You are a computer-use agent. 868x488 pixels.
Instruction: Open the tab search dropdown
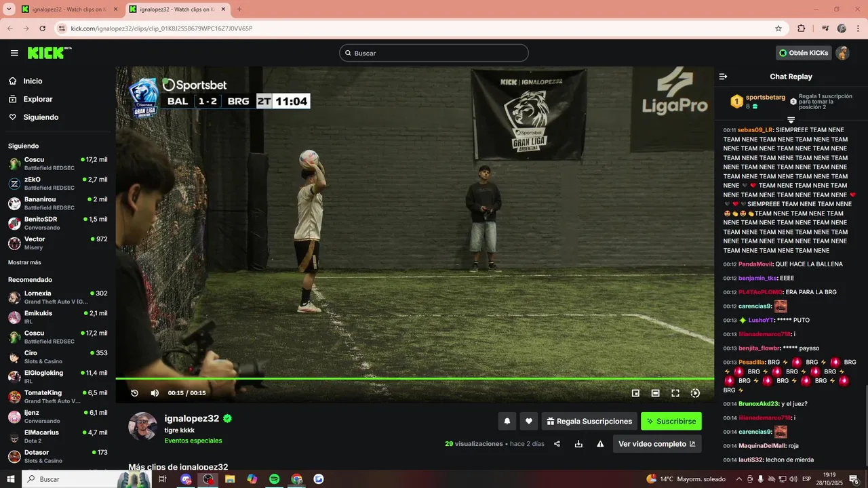(x=9, y=9)
